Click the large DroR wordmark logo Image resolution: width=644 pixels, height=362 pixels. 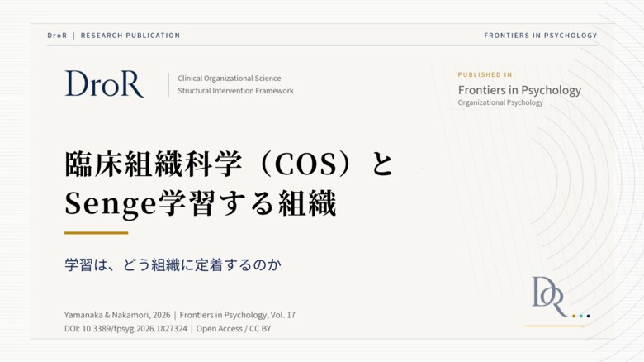pos(104,83)
